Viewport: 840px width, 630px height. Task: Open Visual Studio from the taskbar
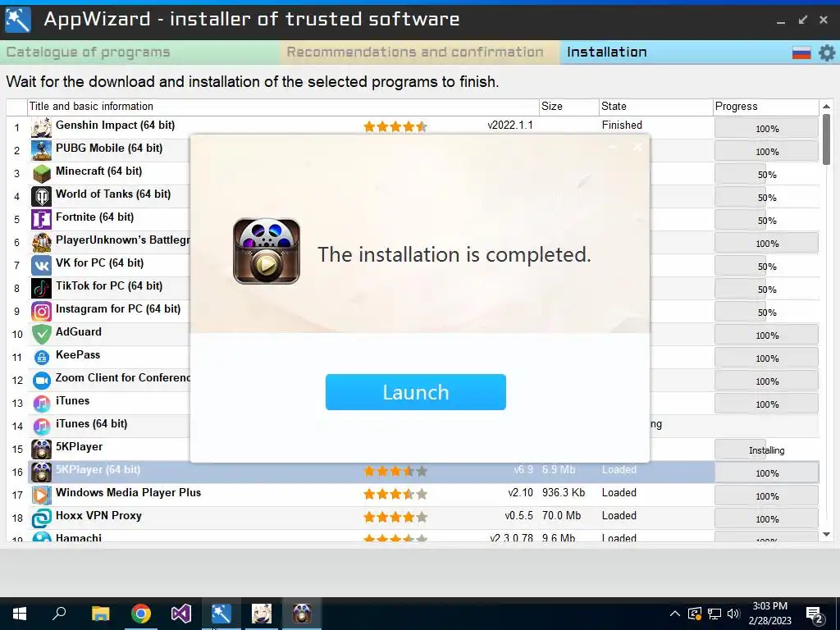pyautogui.click(x=181, y=614)
